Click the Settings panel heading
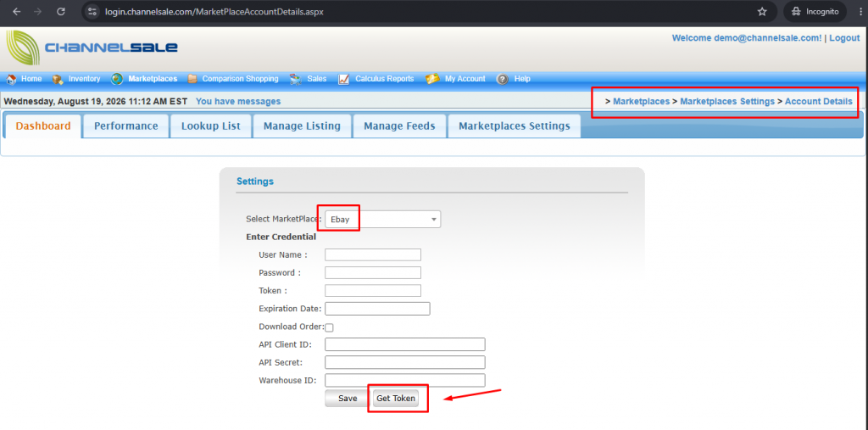The height and width of the screenshot is (430, 868). pyautogui.click(x=255, y=181)
